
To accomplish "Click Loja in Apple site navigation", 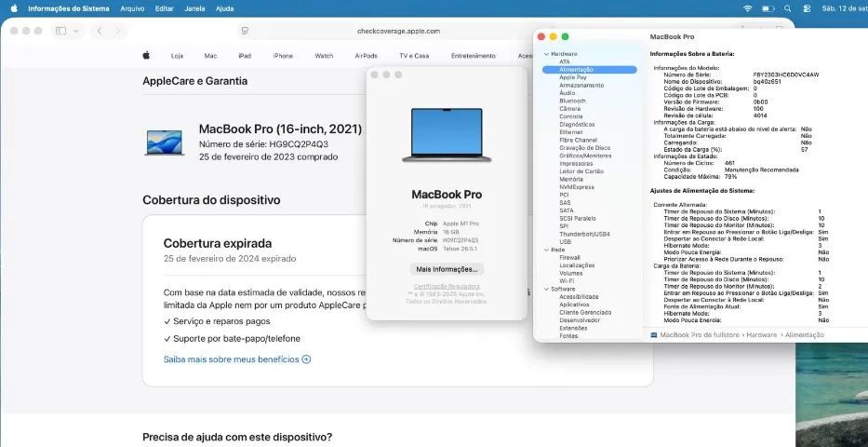I will click(177, 56).
